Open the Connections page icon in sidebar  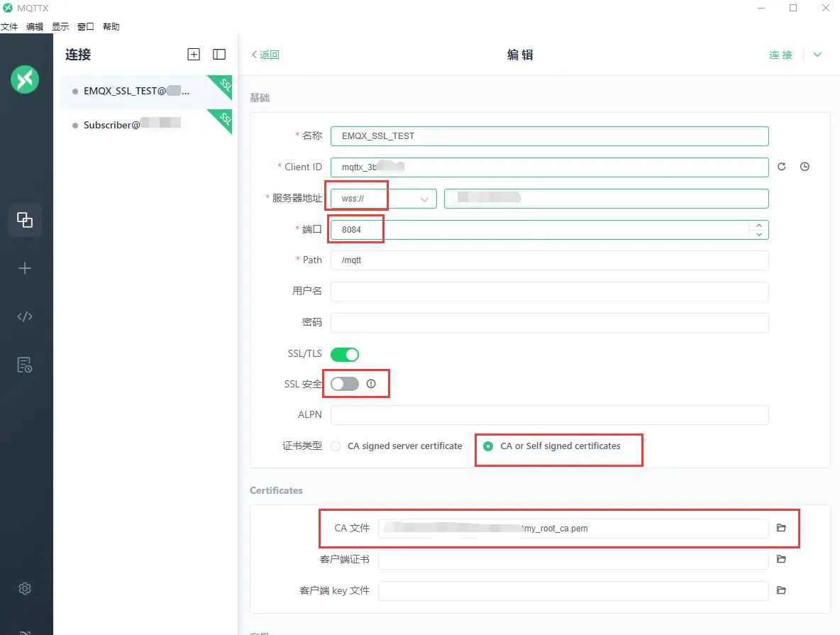coord(25,220)
